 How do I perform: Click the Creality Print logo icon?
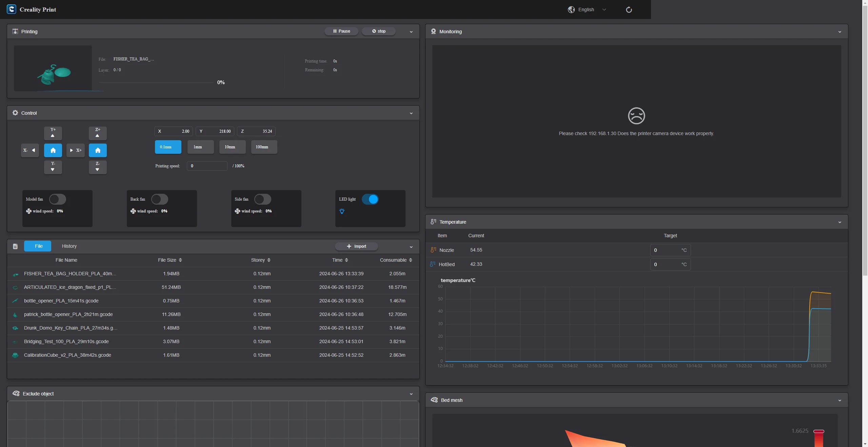(11, 10)
